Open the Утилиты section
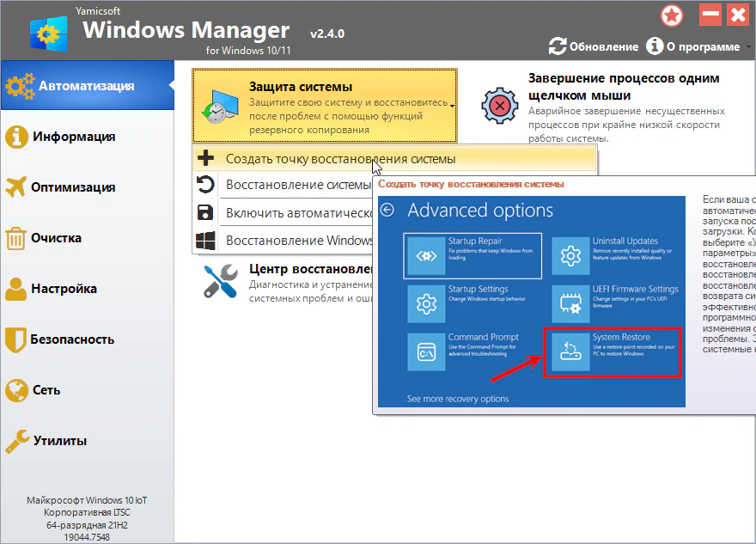Image resolution: width=756 pixels, height=544 pixels. pos(88,440)
